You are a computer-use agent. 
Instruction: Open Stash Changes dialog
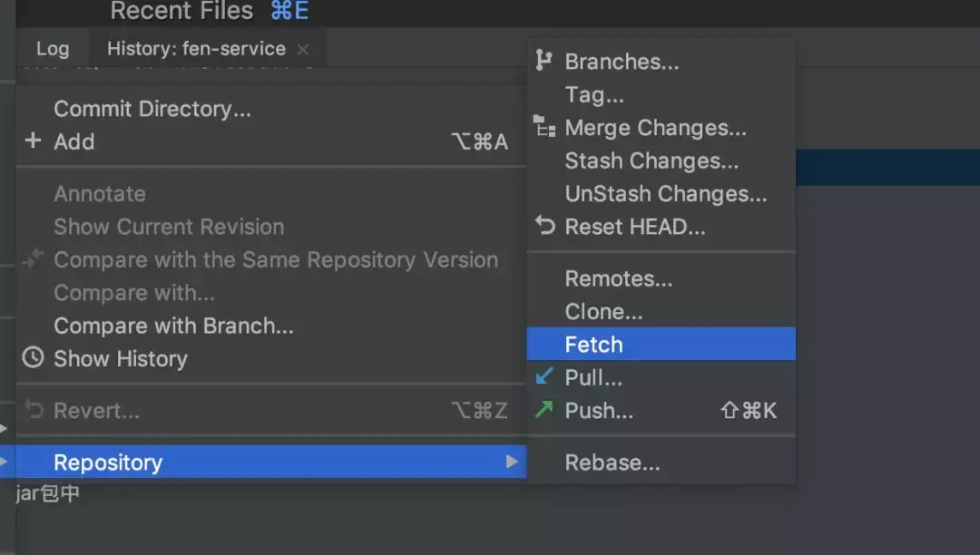coord(652,161)
